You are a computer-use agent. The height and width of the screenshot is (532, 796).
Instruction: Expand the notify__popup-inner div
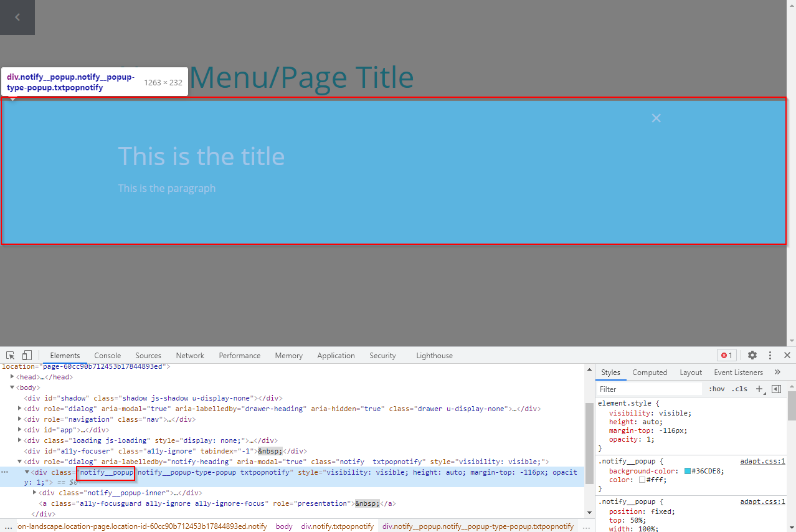(35, 493)
